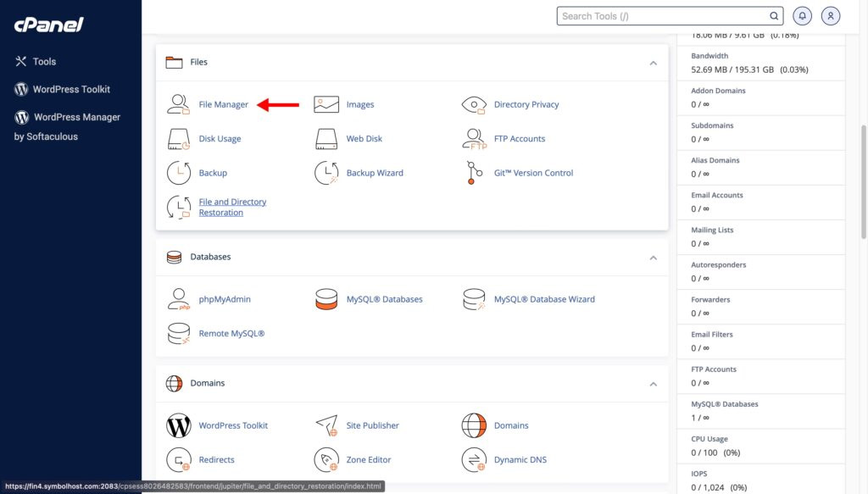Viewport: 868px width, 494px height.
Task: Open the user account icon
Action: point(831,16)
